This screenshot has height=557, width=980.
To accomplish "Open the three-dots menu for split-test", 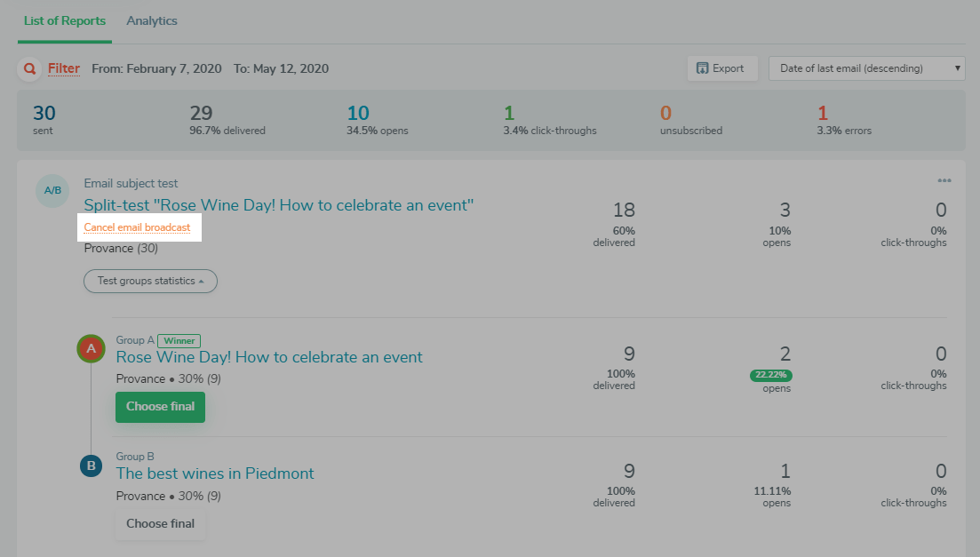I will tap(944, 181).
